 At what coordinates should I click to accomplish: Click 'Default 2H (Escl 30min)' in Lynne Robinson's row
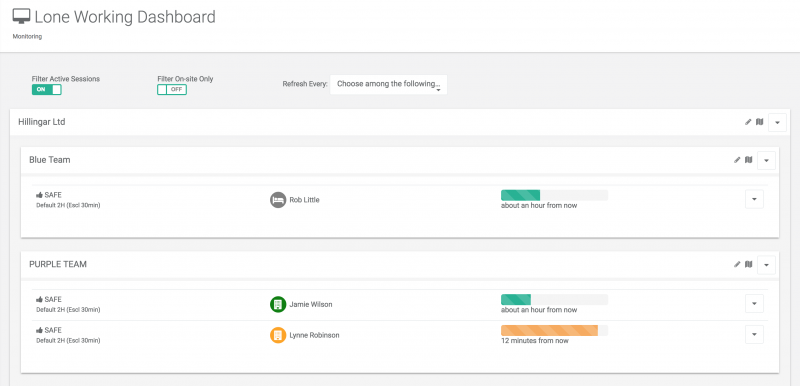(x=68, y=340)
